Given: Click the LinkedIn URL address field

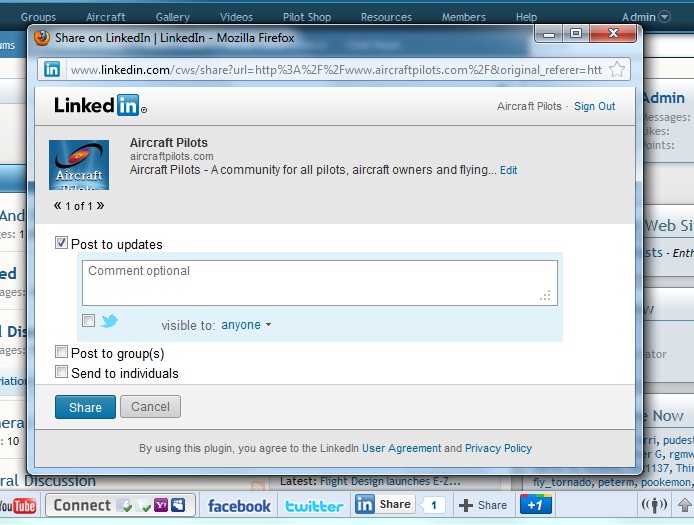Looking at the screenshot, I should pos(336,70).
